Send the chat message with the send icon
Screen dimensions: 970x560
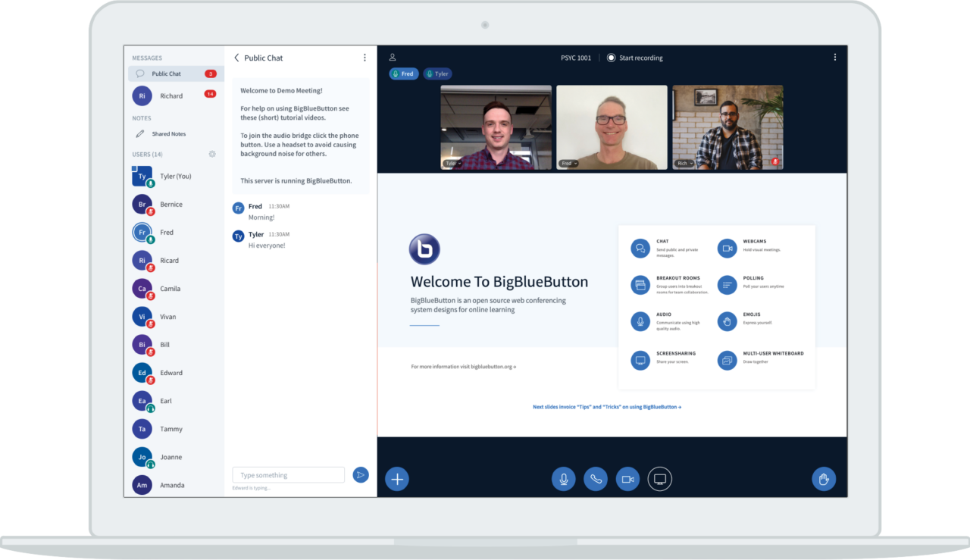click(x=361, y=474)
